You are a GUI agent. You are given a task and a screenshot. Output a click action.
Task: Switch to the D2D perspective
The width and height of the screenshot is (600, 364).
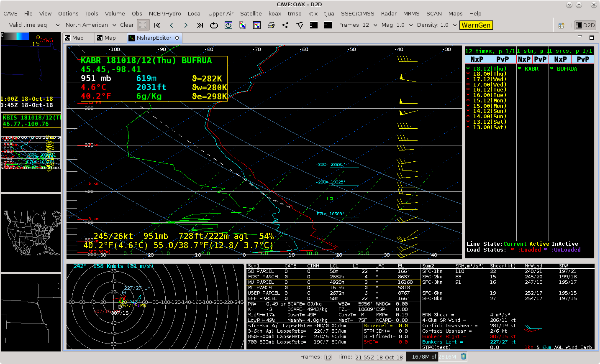pyautogui.click(x=585, y=25)
